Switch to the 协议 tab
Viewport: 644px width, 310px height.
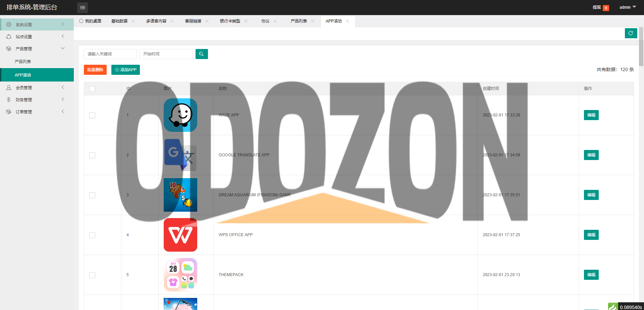pyautogui.click(x=265, y=21)
